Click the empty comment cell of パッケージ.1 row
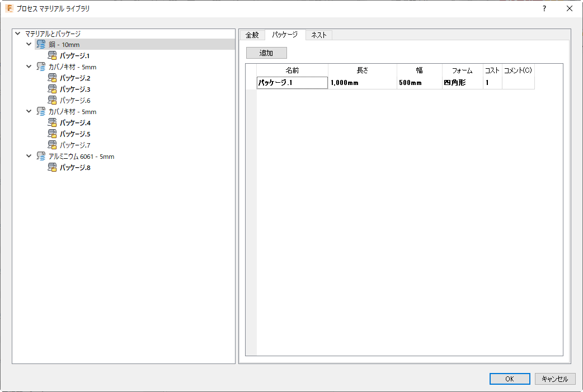 (518, 83)
